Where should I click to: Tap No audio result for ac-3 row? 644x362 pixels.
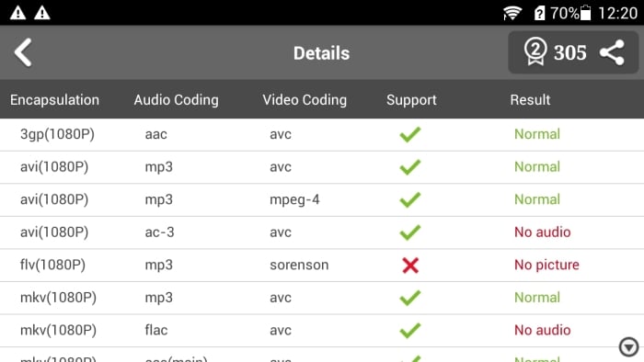(542, 232)
